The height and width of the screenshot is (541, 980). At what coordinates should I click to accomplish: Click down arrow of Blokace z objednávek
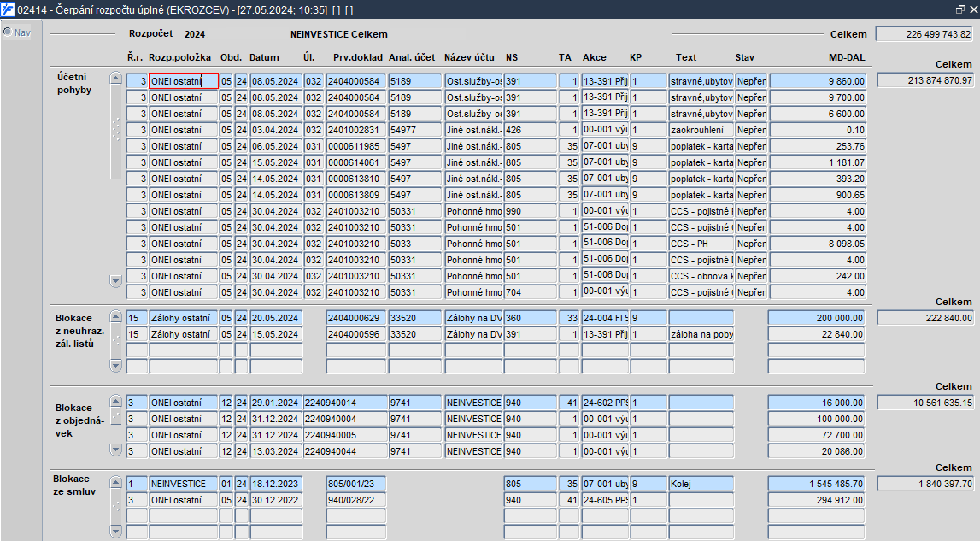point(115,449)
